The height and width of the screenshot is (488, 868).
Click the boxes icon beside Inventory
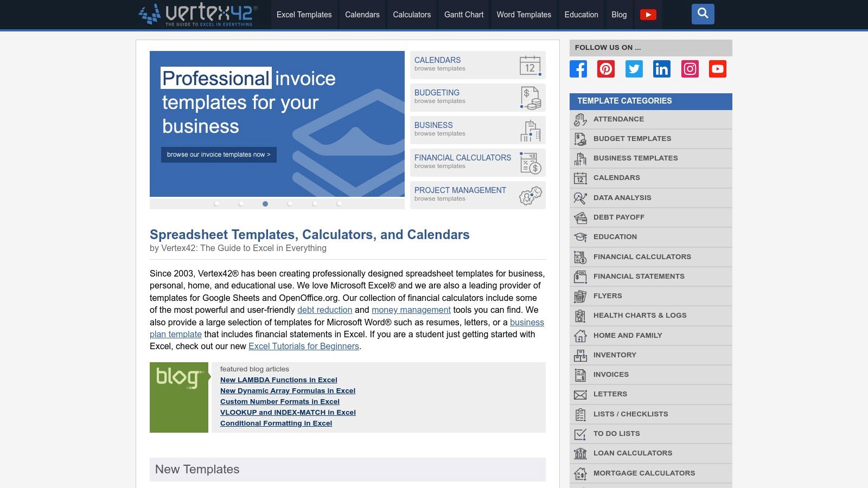[x=580, y=355]
